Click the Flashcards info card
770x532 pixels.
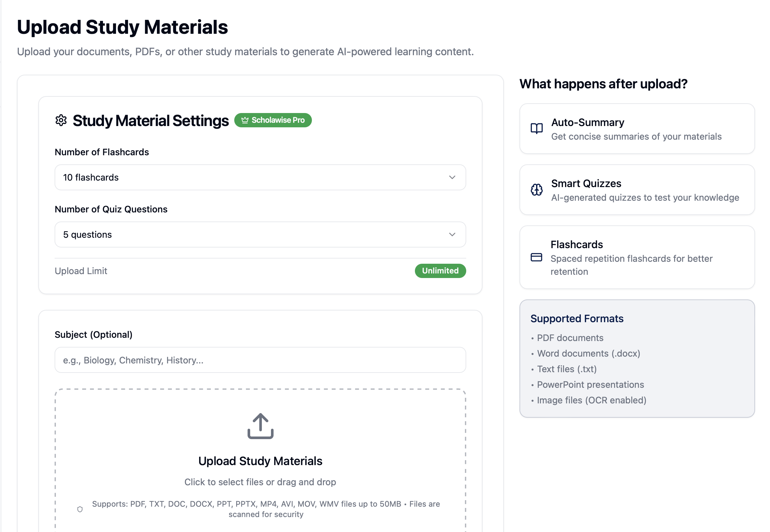636,257
